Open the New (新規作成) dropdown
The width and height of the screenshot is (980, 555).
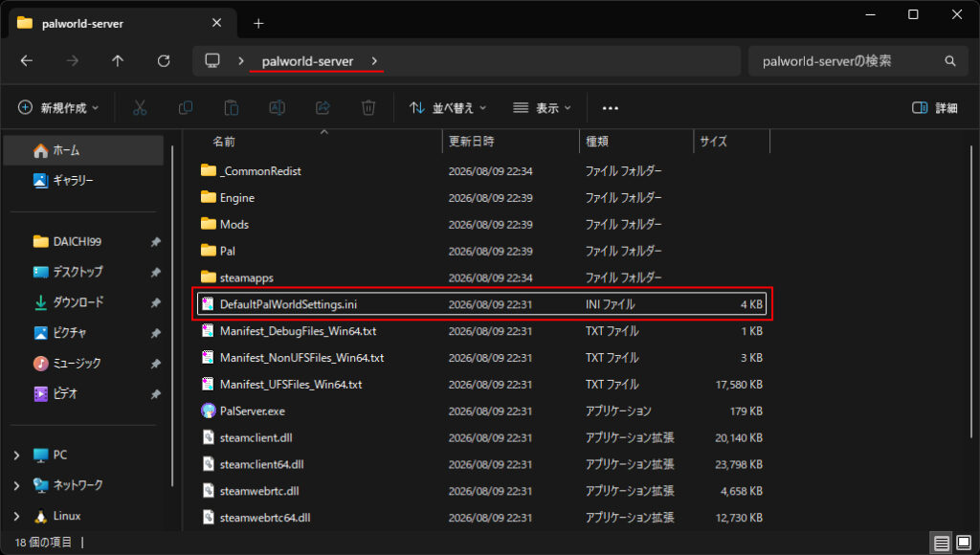58,108
